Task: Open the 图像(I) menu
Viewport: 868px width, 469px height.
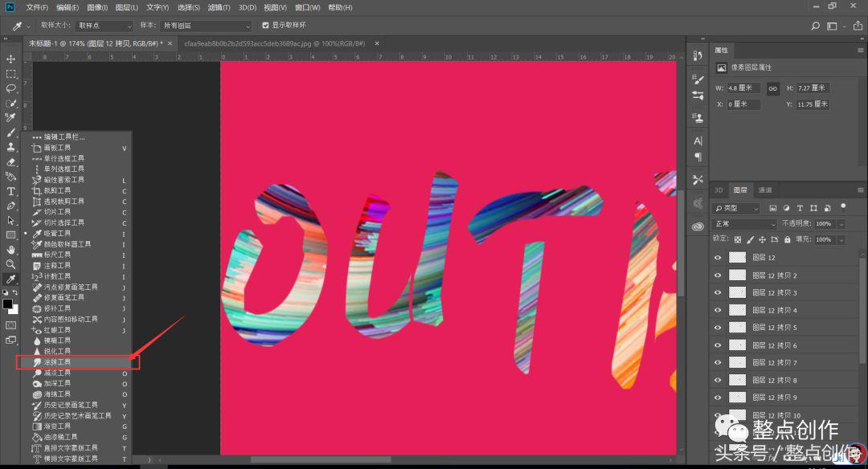Action: (97, 7)
